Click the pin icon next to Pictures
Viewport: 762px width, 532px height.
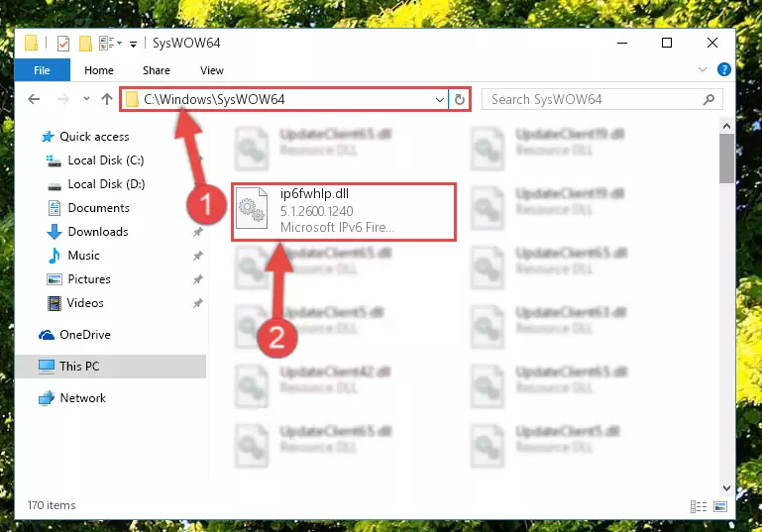[x=198, y=279]
